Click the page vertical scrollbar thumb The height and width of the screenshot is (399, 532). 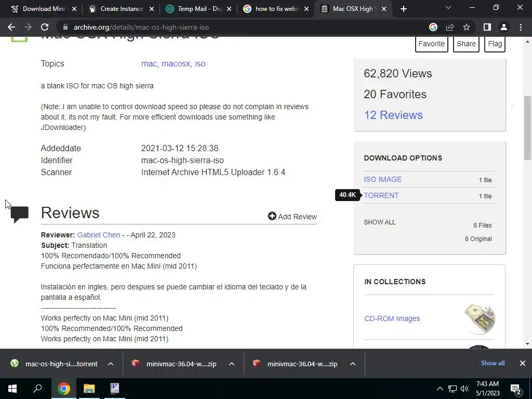click(528, 128)
